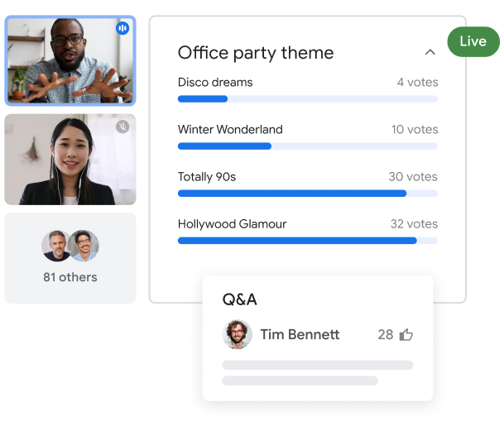Image resolution: width=504 pixels, height=421 pixels.
Task: Click the muted microphone icon on woman's video
Action: (122, 127)
